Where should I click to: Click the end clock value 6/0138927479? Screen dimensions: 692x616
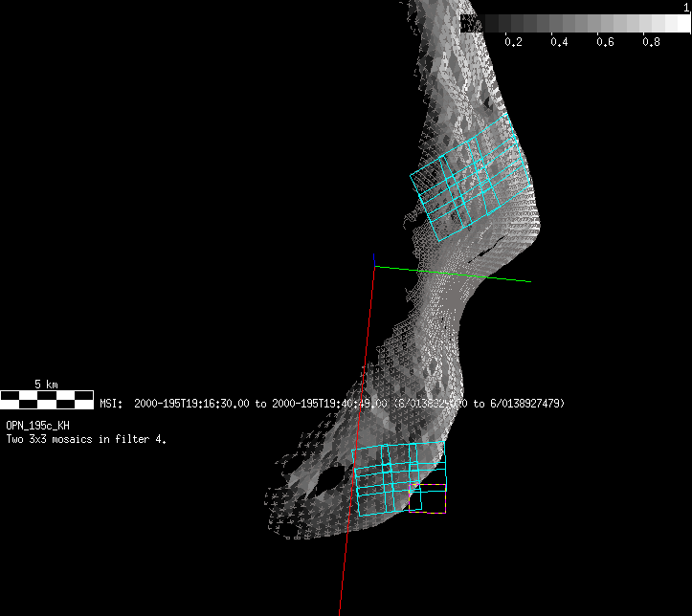(525, 404)
